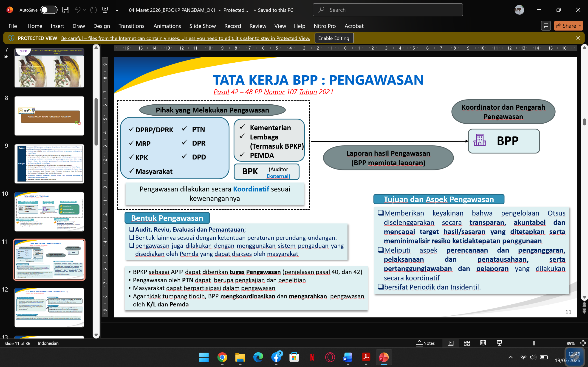Select slide 10 thumbnail

pyautogui.click(x=49, y=211)
